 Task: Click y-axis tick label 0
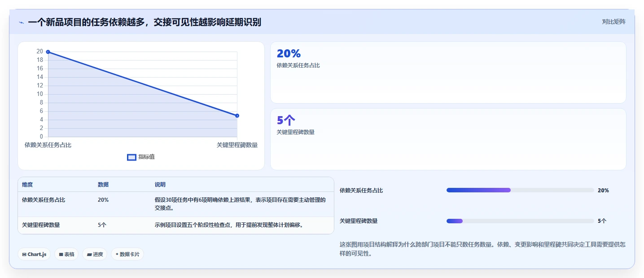(41, 137)
